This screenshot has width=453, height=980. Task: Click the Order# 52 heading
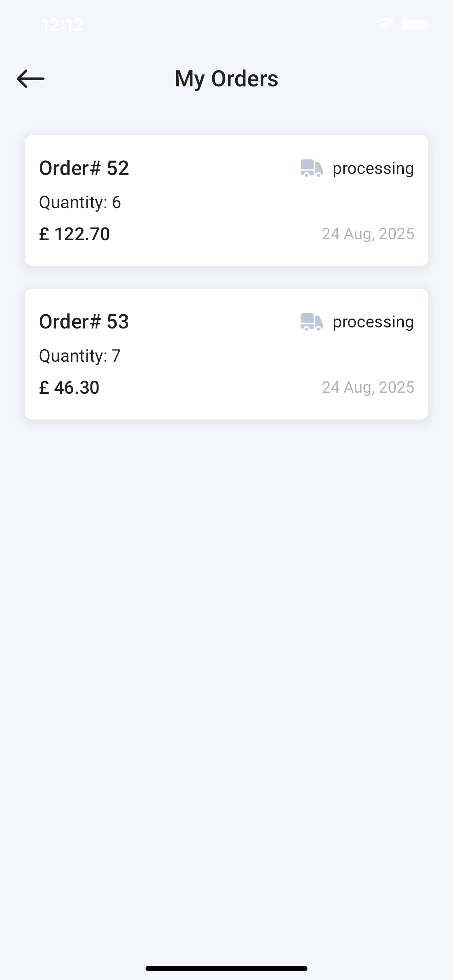tap(84, 168)
